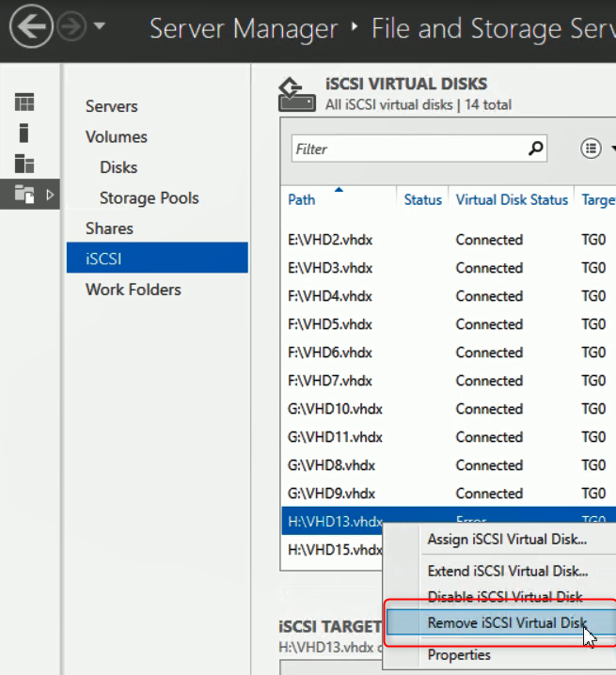Click inside the Filter text field
Screen dimensions: 616x675
click(404, 149)
